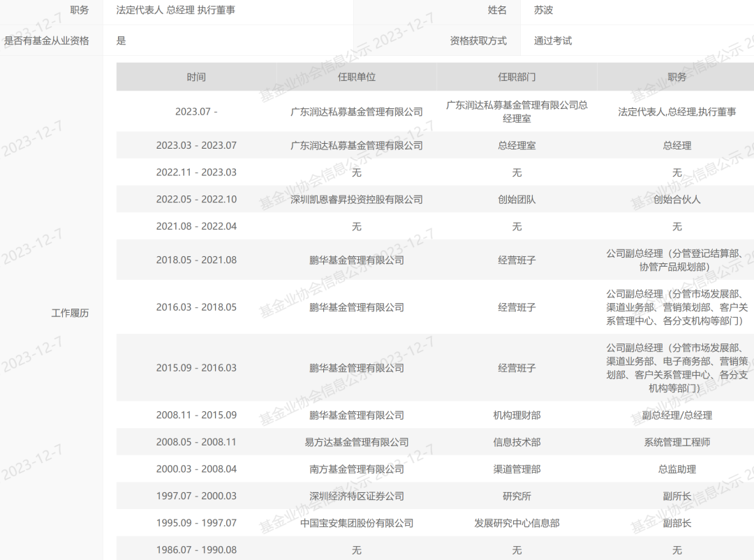Click the date cell 2008.11 - 2015.09
This screenshot has height=560, width=754.
tap(196, 415)
